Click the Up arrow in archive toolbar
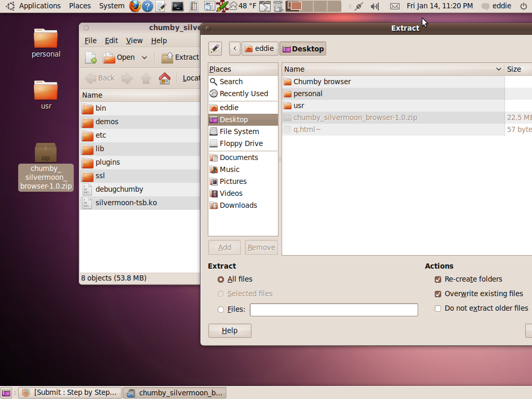The height and width of the screenshot is (399, 532). [146, 78]
